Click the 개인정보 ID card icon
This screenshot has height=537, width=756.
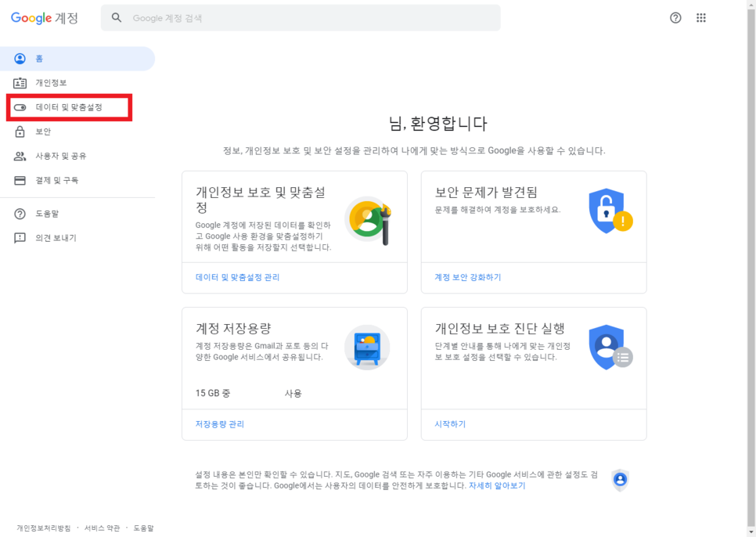(20, 83)
